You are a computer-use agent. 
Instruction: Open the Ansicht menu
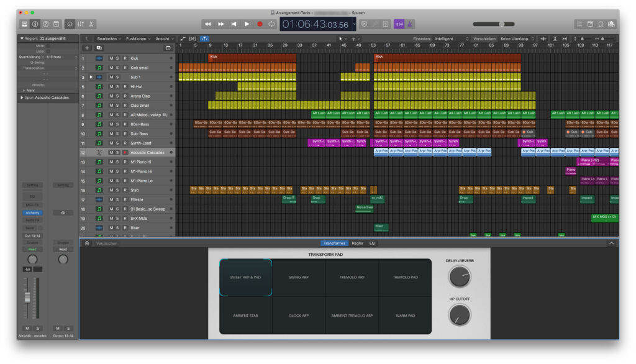[x=164, y=39]
